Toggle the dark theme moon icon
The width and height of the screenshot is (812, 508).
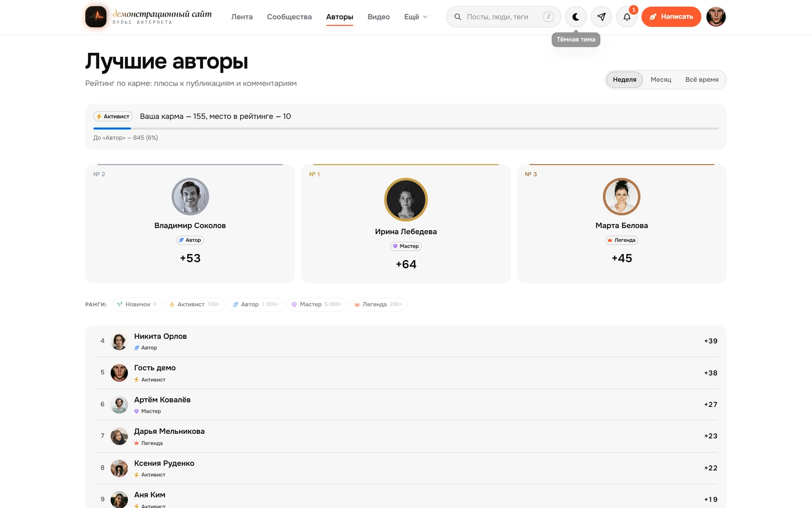click(576, 17)
